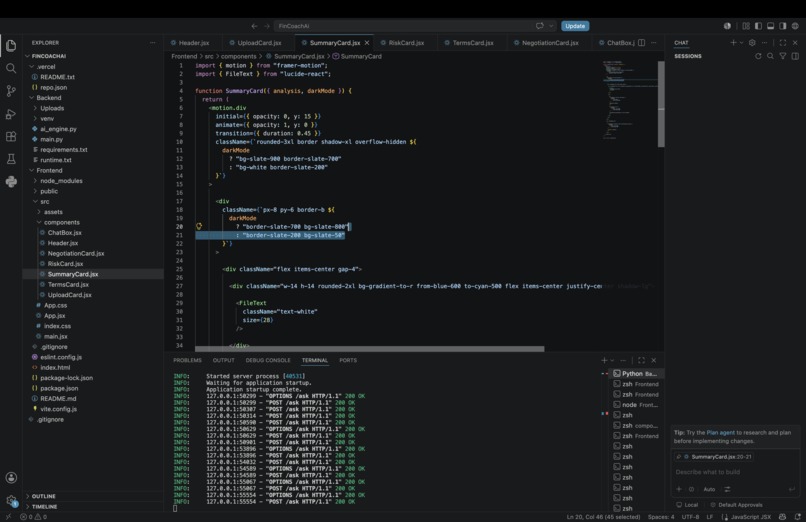The height and width of the screenshot is (522, 806).
Task: Refresh the chat sessions list
Action: [758, 56]
